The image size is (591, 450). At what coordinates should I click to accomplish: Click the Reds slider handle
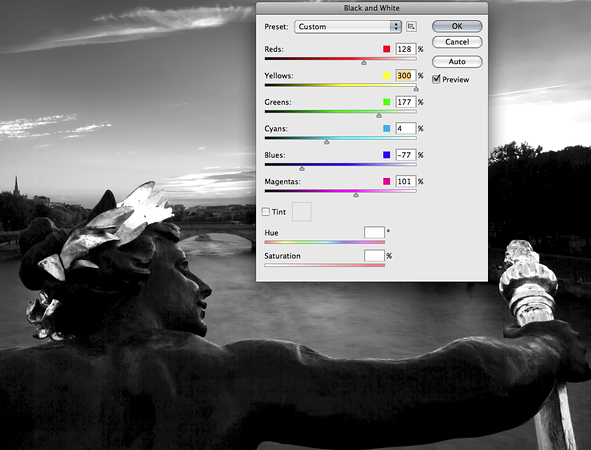pyautogui.click(x=364, y=63)
